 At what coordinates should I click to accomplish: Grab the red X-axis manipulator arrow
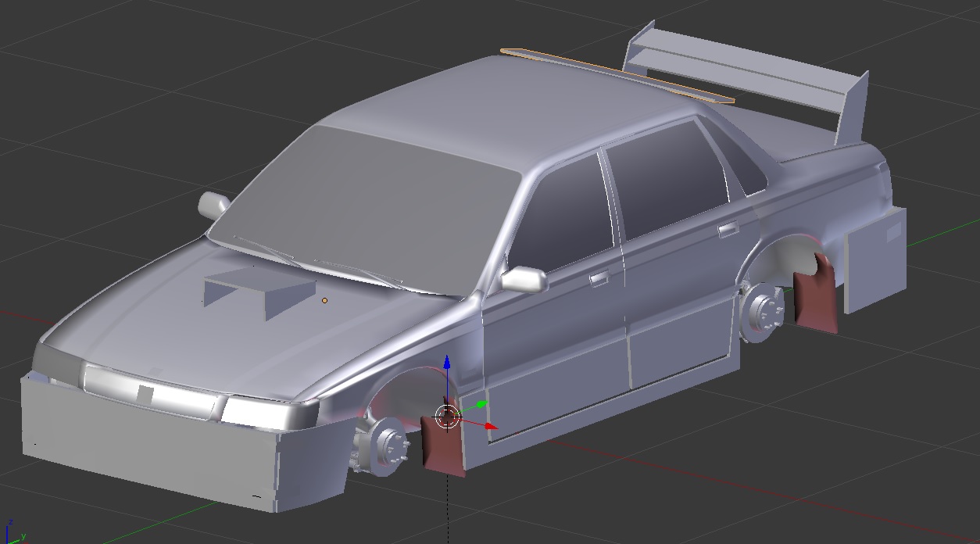point(491,426)
